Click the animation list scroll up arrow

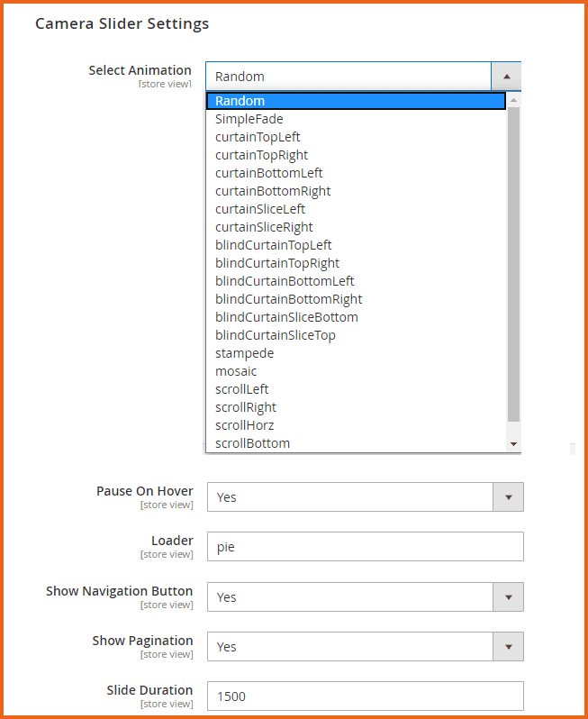coord(513,100)
